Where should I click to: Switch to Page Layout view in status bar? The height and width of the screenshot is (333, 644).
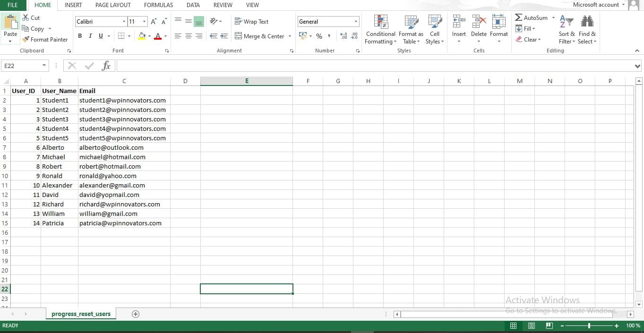[531, 325]
